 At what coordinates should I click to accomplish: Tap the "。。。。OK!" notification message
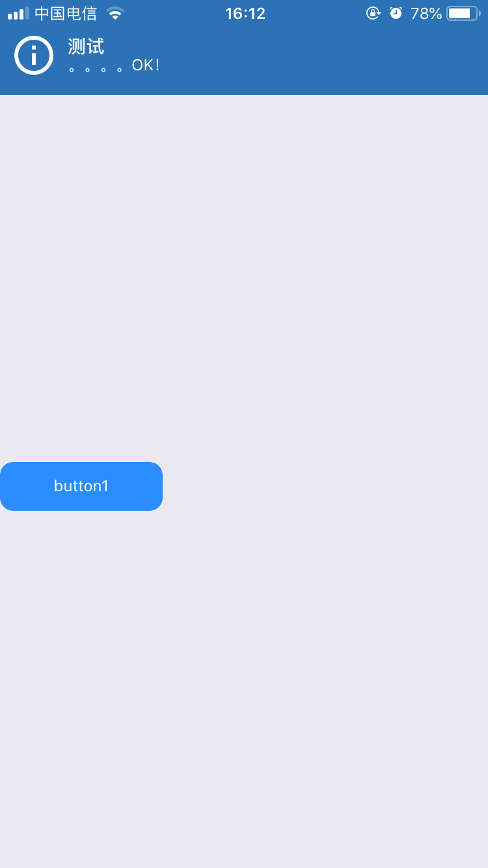click(x=114, y=66)
